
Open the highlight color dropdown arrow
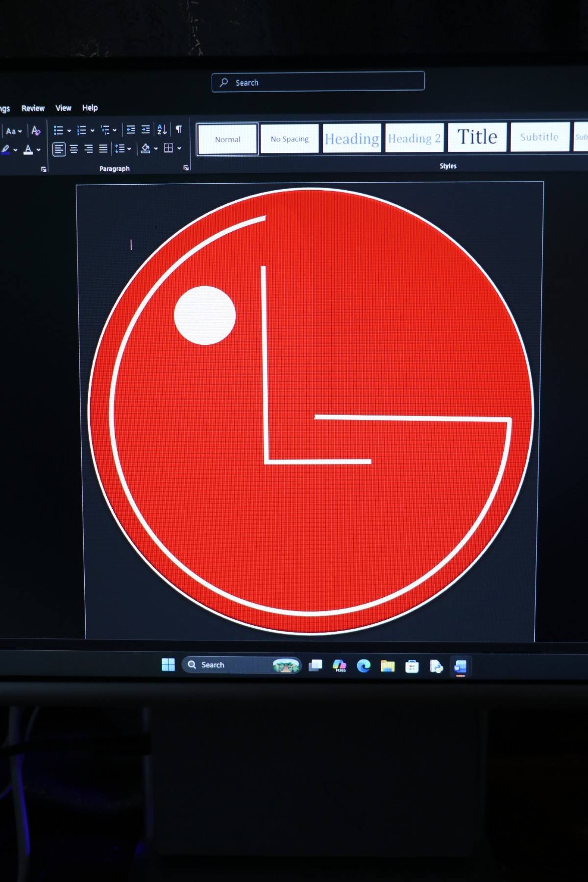point(16,150)
